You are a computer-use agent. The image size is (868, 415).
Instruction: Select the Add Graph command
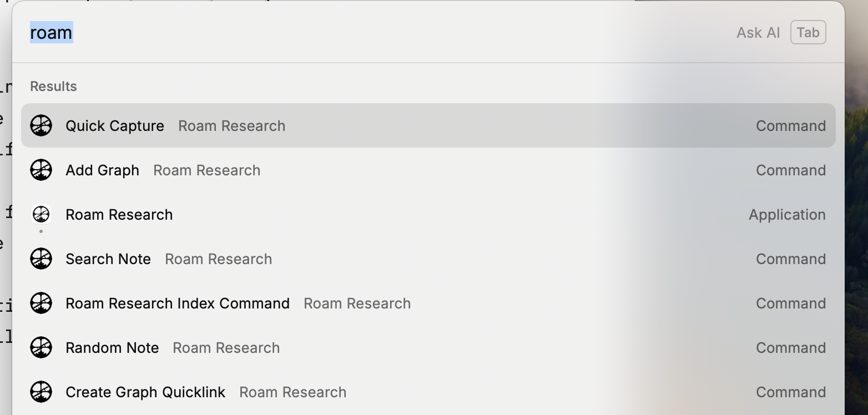coord(103,170)
